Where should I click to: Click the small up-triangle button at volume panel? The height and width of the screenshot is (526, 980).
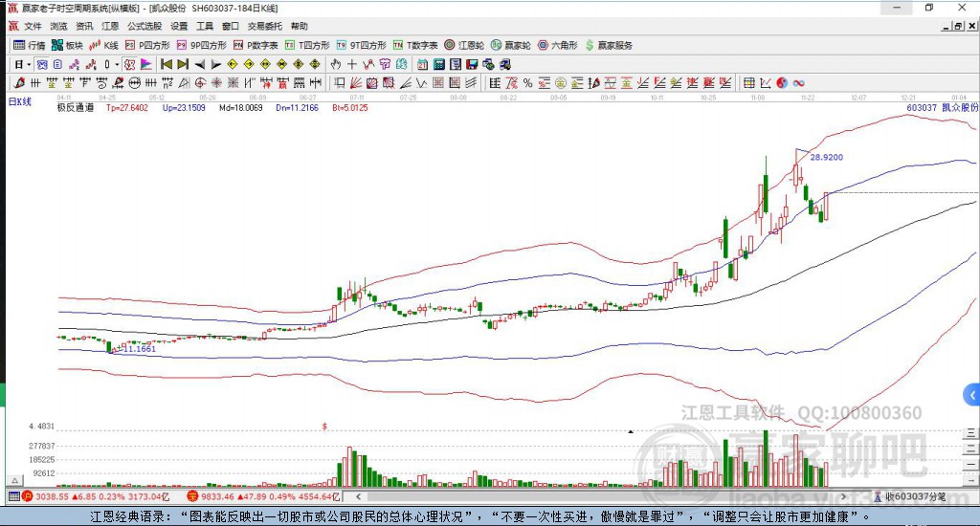14,480
